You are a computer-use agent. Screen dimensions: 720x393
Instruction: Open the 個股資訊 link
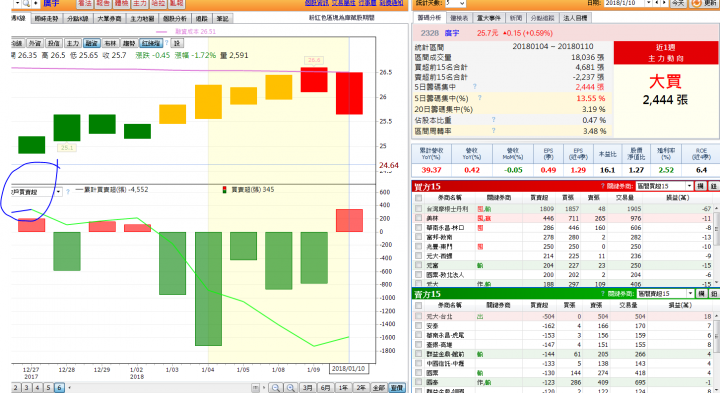(317, 3)
